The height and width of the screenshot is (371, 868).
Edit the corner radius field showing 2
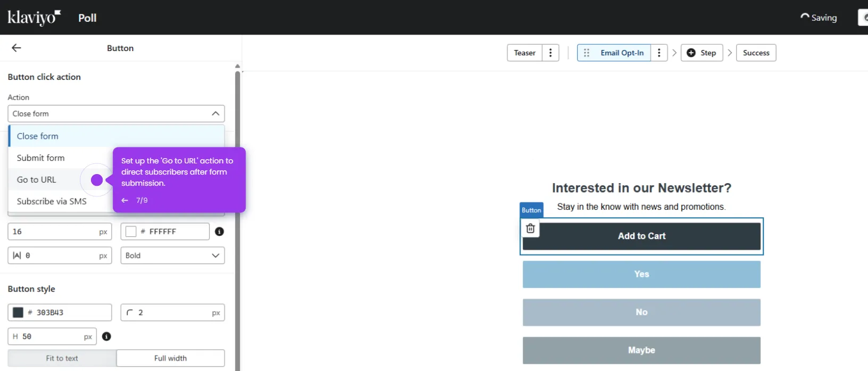[172, 312]
